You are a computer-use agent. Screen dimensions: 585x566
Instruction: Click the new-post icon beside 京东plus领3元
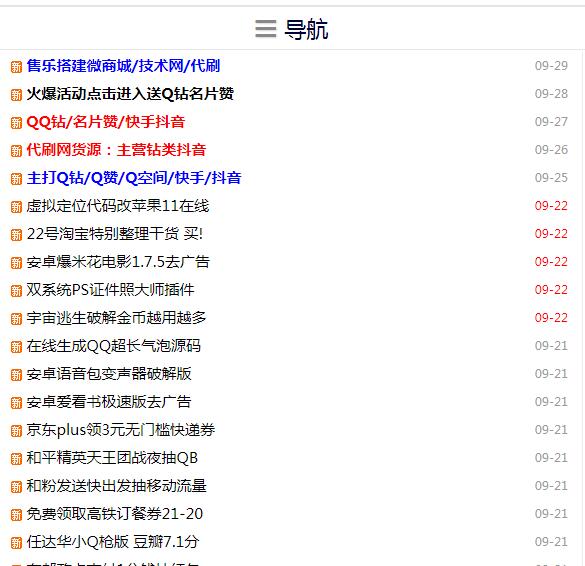pyautogui.click(x=16, y=431)
